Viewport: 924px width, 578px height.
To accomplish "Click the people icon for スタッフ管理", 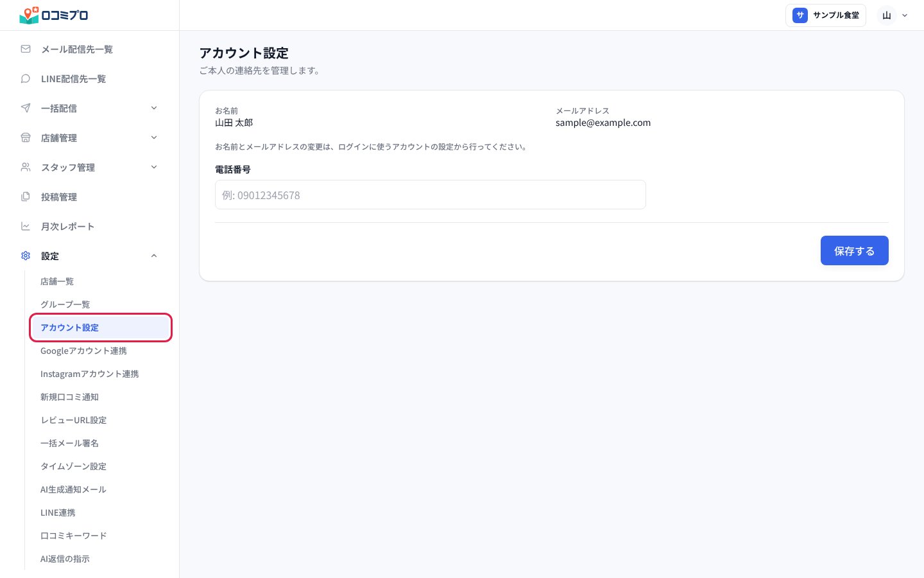I will [x=26, y=167].
